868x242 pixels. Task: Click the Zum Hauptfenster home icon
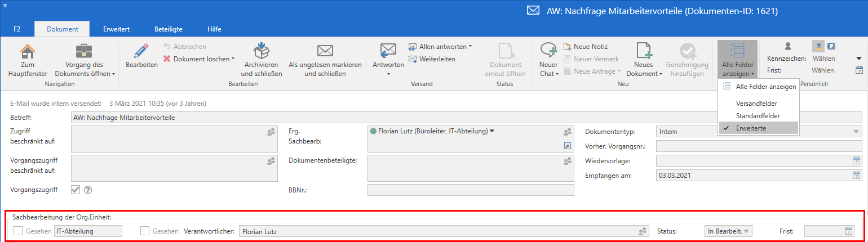click(27, 52)
